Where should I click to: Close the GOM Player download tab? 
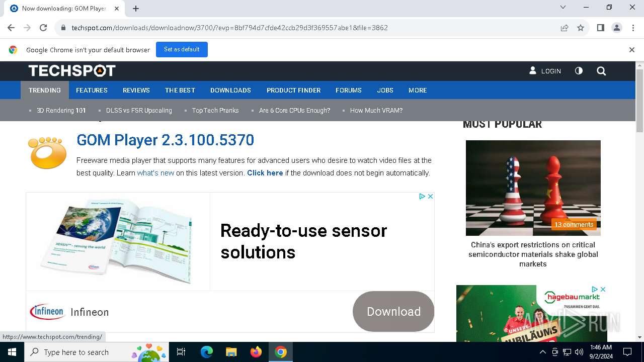pos(117,9)
